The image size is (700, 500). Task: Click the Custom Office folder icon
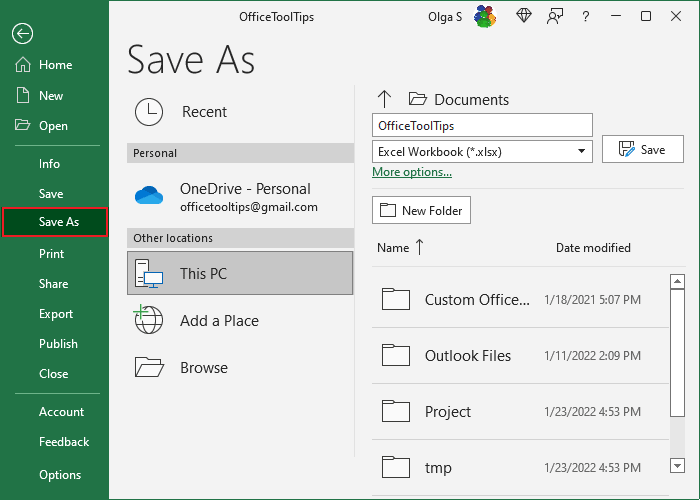[x=396, y=299]
